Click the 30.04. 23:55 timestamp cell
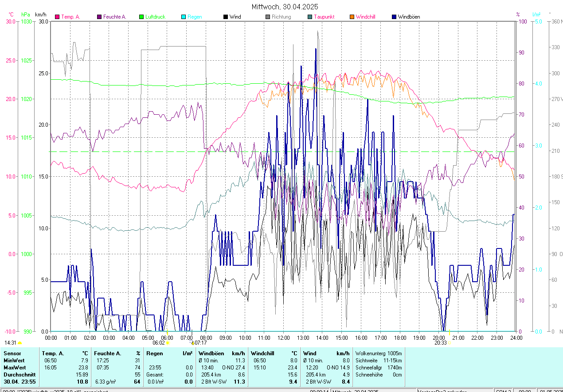Screen dimensions: 563x392 click(20, 382)
